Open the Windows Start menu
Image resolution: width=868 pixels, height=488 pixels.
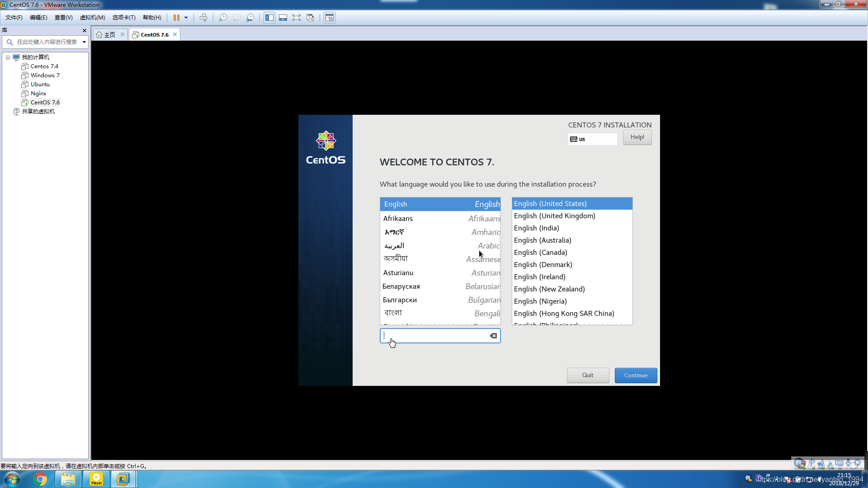12,479
